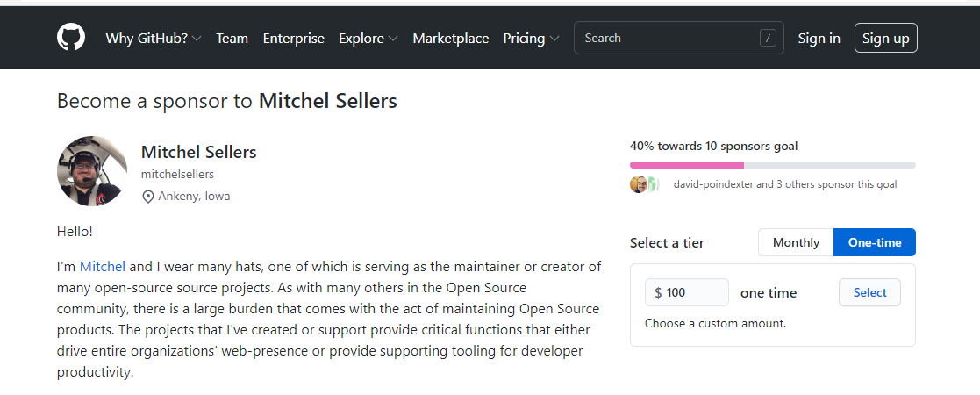Click the 'Hello!' greeting text
The height and width of the screenshot is (395, 980).
tap(75, 231)
